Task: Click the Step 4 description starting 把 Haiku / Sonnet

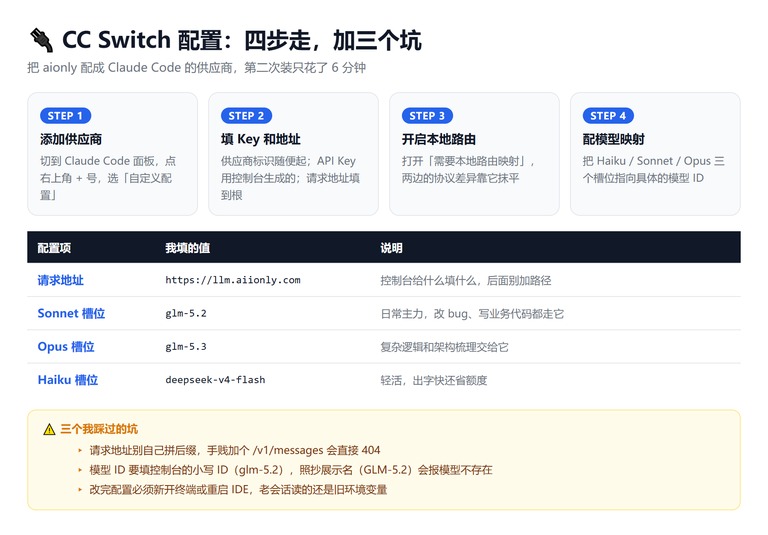Action: pyautogui.click(x=653, y=170)
